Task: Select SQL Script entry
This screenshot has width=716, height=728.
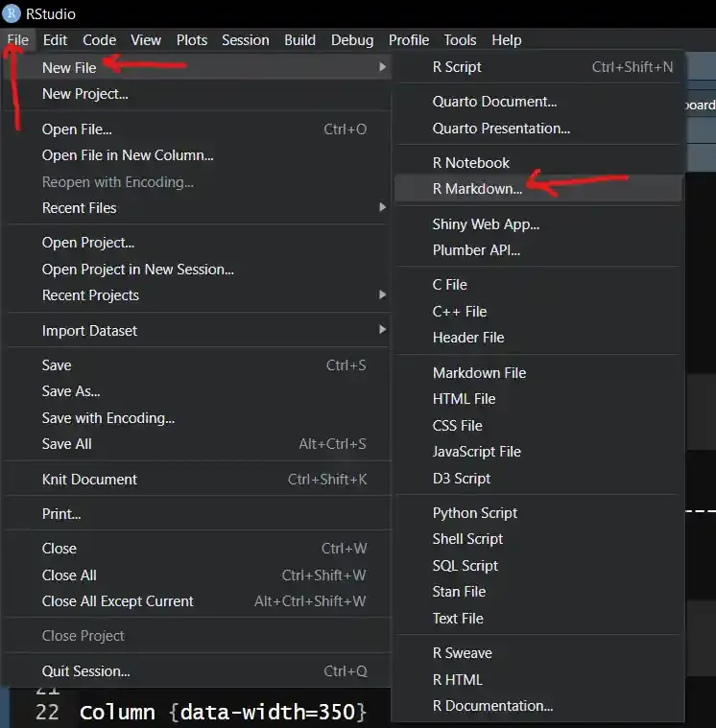Action: tap(539, 566)
